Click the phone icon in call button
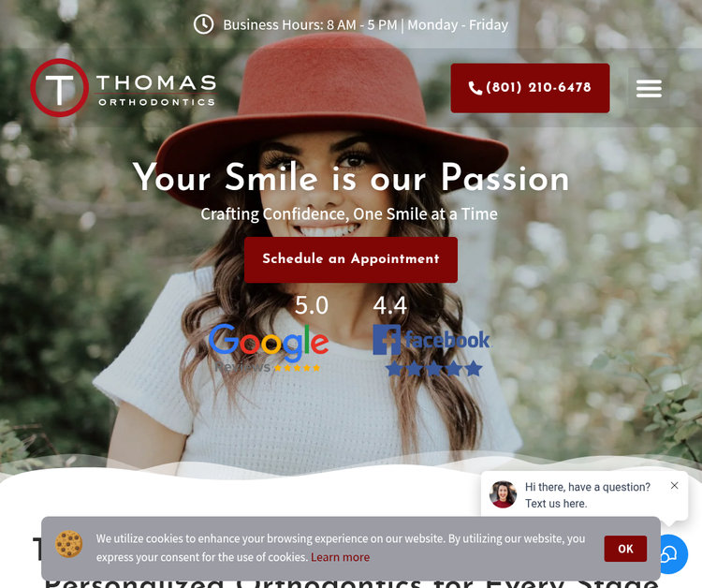702x588 pixels. point(475,88)
